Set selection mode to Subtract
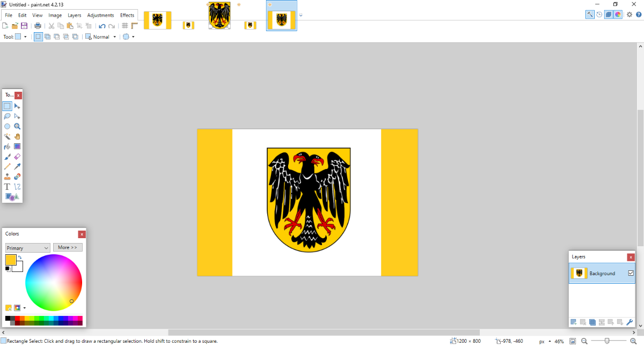644x346 pixels. 56,37
